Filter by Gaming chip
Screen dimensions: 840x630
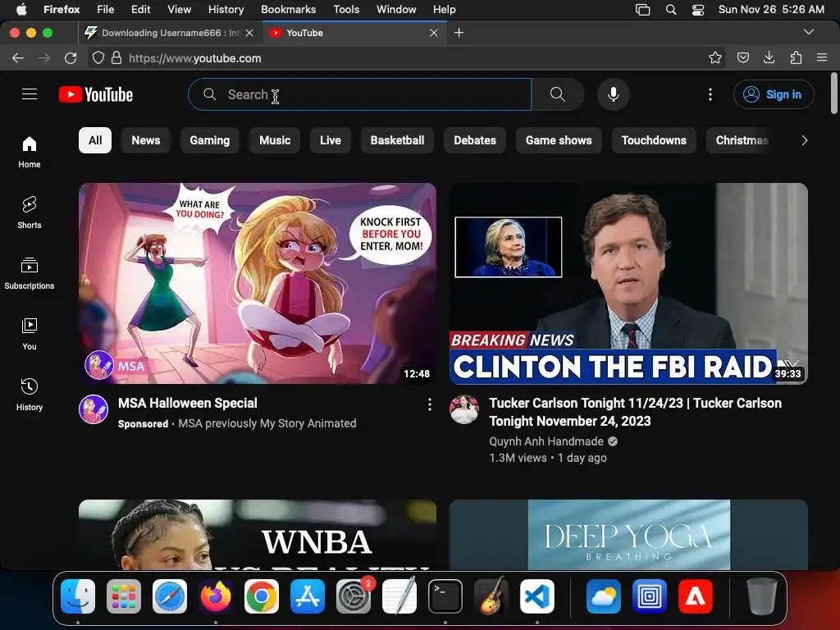(209, 140)
